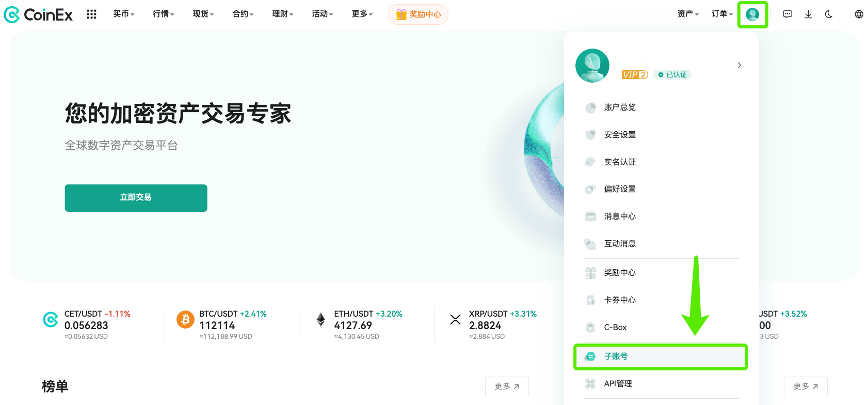Click the VIP 2 badge
868x405 pixels.
(x=635, y=74)
